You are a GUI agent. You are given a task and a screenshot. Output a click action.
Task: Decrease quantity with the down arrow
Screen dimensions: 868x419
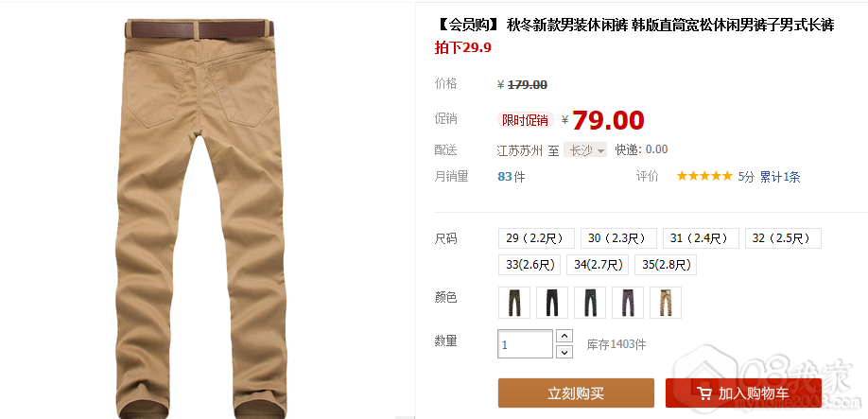(564, 352)
